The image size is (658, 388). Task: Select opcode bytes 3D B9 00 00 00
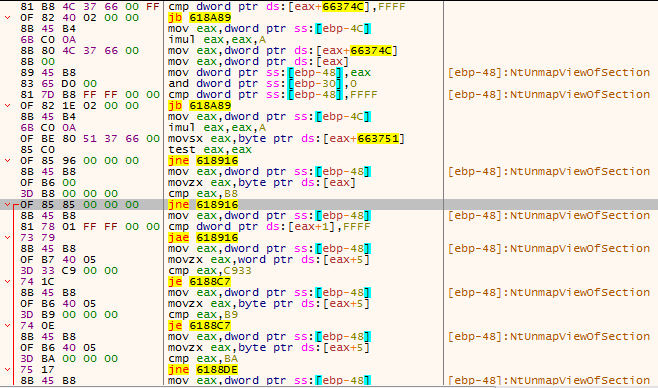click(69, 315)
